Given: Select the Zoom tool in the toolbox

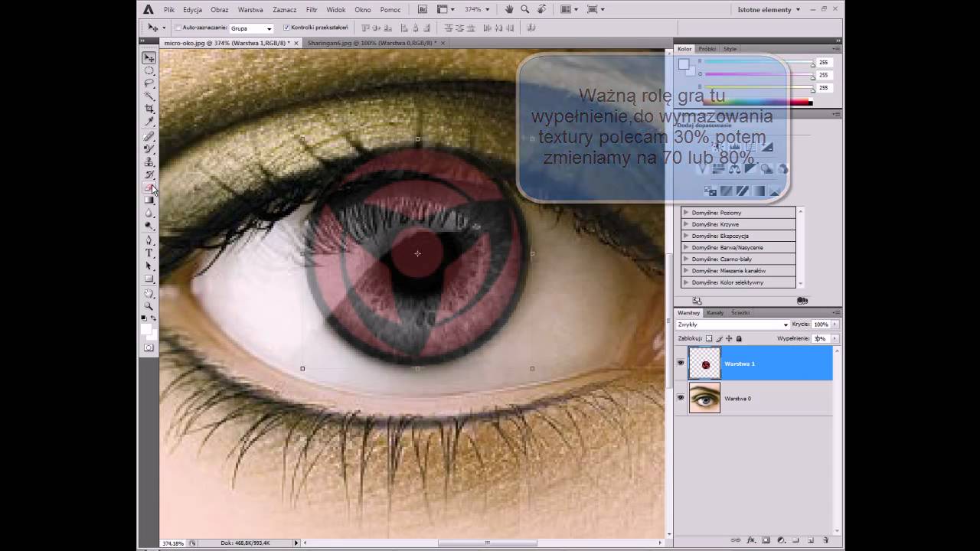Looking at the screenshot, I should coord(149,306).
